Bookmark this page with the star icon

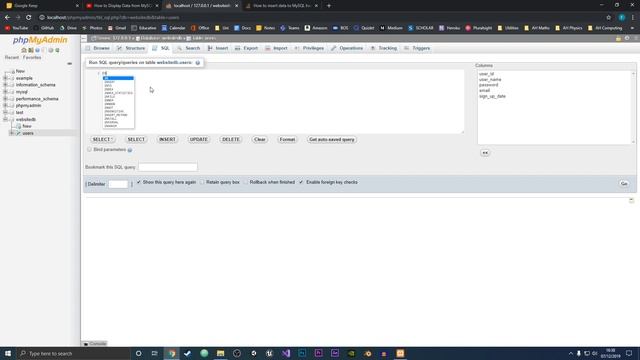coord(609,18)
